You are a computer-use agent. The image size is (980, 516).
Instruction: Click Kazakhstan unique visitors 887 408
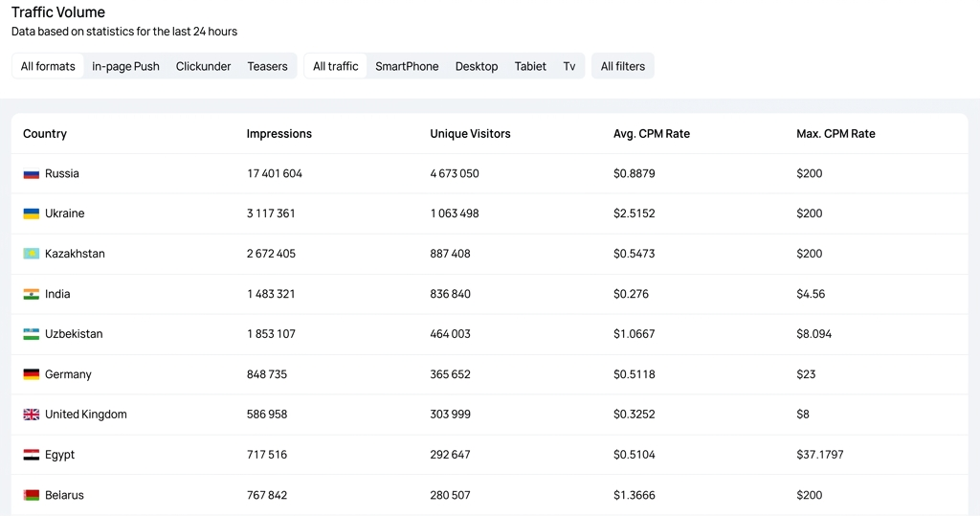tap(450, 254)
